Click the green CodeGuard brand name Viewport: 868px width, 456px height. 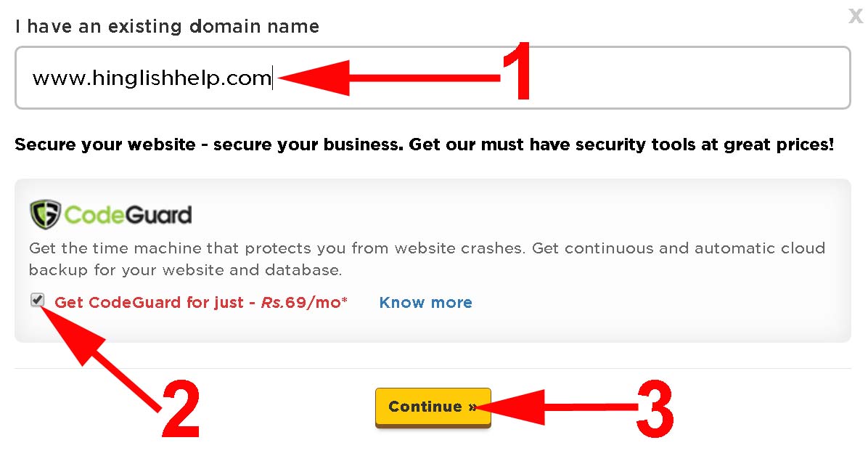tap(128, 215)
